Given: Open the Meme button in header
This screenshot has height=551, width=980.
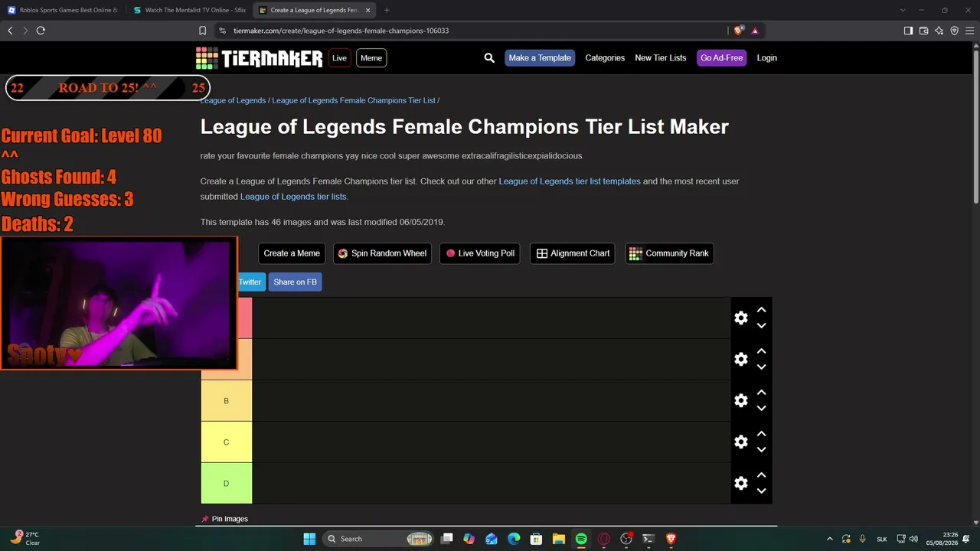Looking at the screenshot, I should pos(371,58).
